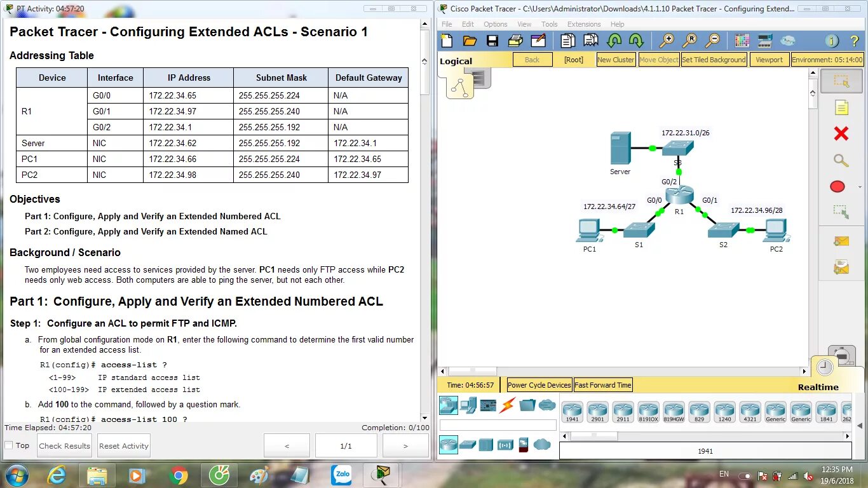Screen dimensions: 868x488
Task: Open Chrome from the taskbar
Action: (x=179, y=475)
